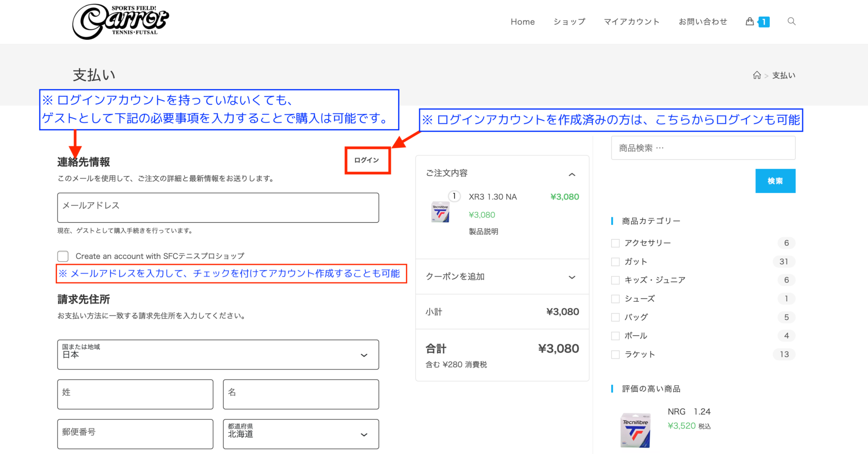Click the Carrot Sports Field logo
Viewport: 868px width, 454px height.
point(120,21)
